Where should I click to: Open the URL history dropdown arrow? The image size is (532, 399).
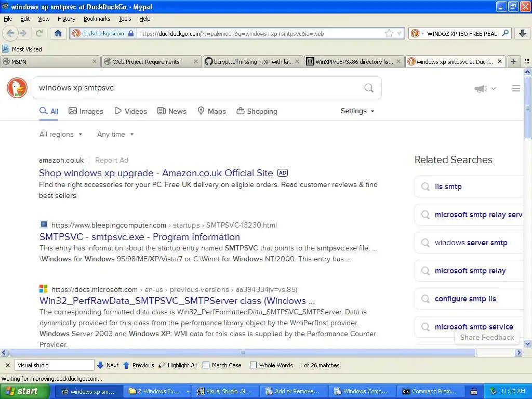click(x=400, y=33)
